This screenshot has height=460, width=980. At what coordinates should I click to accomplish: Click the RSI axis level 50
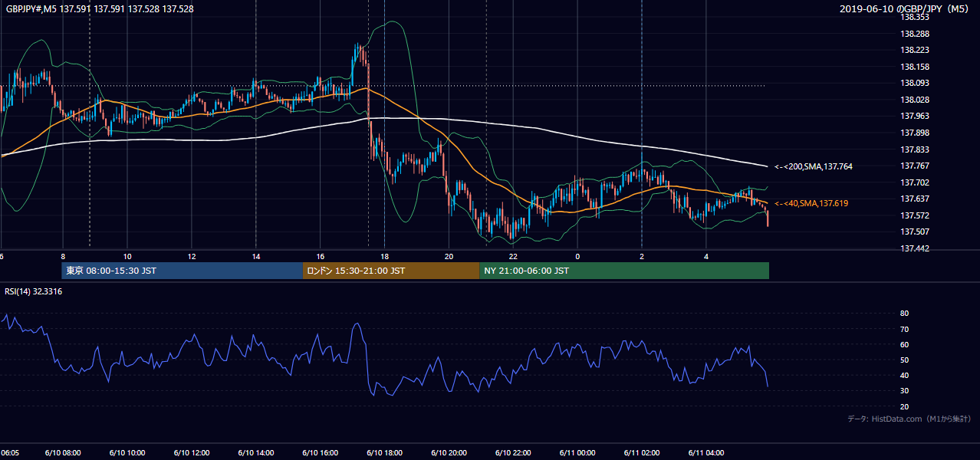tap(905, 360)
